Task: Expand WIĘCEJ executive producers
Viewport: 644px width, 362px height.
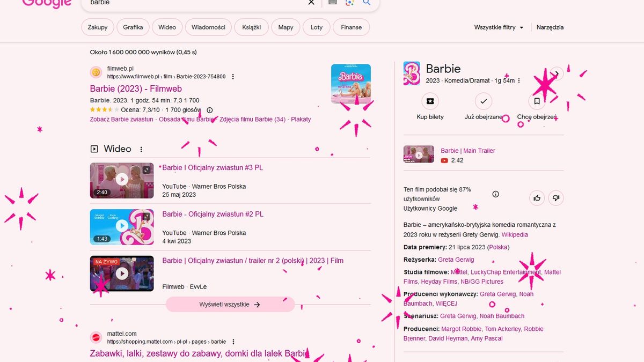Action: click(x=447, y=304)
